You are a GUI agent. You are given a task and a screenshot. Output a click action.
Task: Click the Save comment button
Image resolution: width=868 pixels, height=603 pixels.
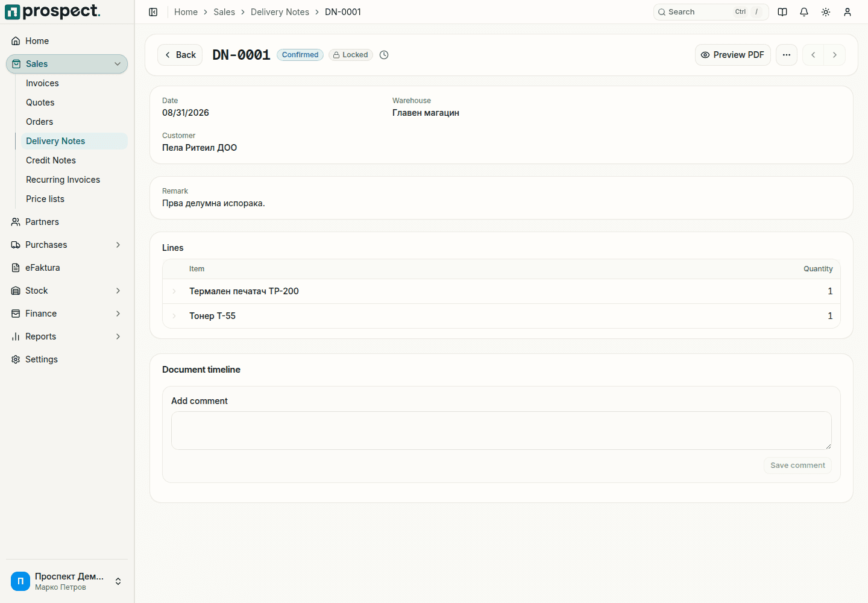pyautogui.click(x=797, y=466)
